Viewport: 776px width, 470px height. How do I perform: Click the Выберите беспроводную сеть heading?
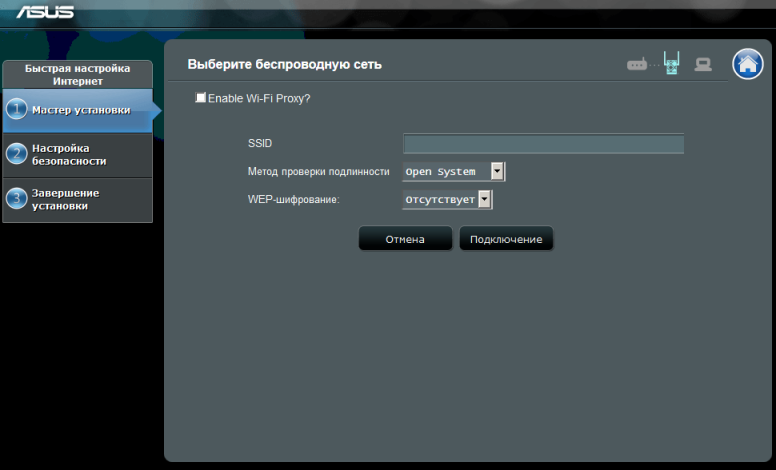[x=285, y=64]
